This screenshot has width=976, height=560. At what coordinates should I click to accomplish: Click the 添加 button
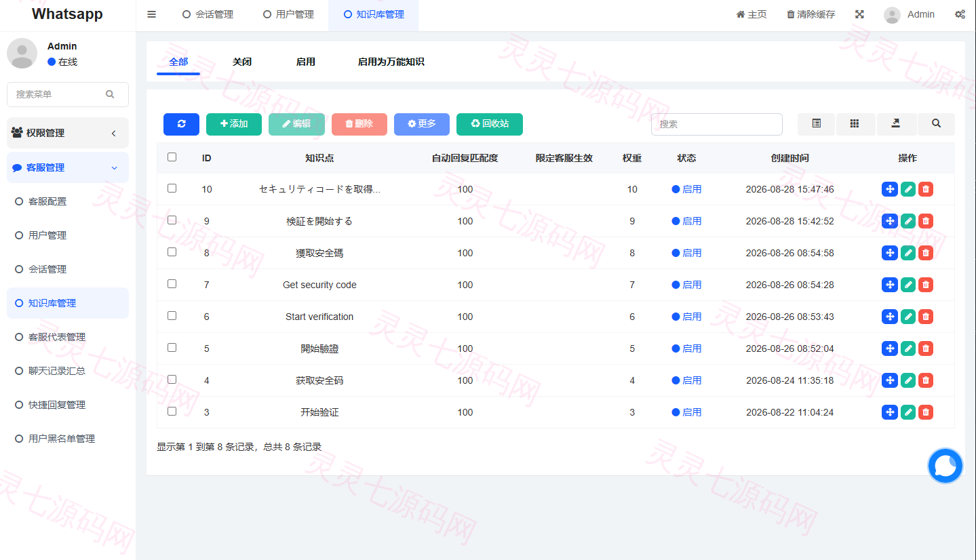point(234,124)
